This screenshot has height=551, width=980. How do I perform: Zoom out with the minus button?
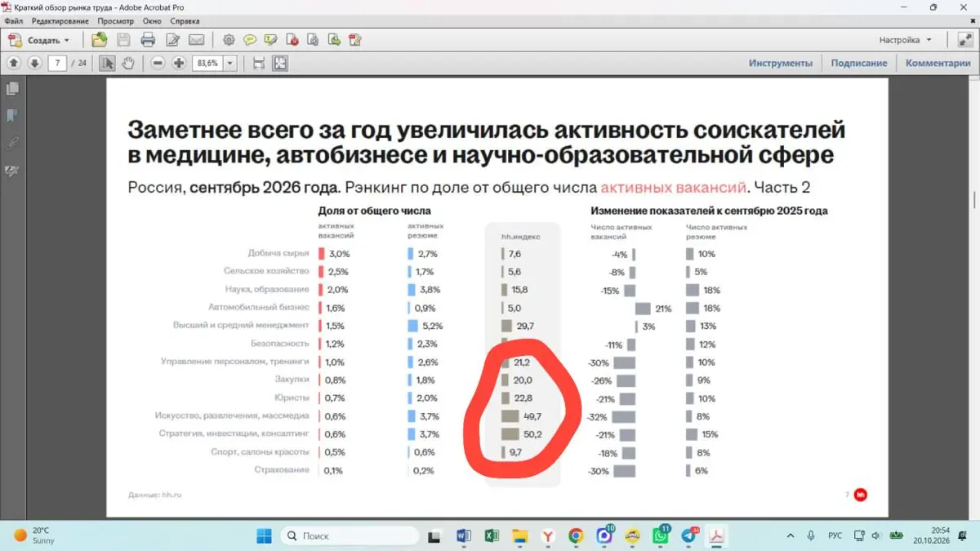click(158, 63)
